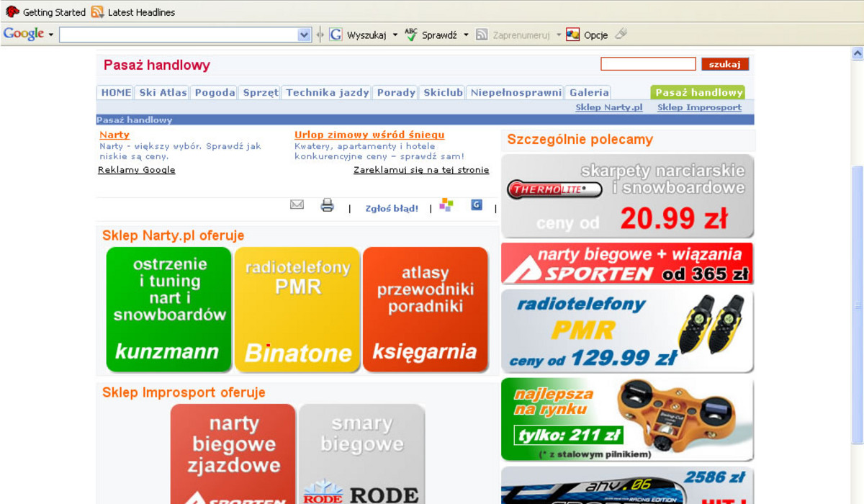This screenshot has height=504, width=864.
Task: Open the Google logo dropdown menu
Action: 50,35
